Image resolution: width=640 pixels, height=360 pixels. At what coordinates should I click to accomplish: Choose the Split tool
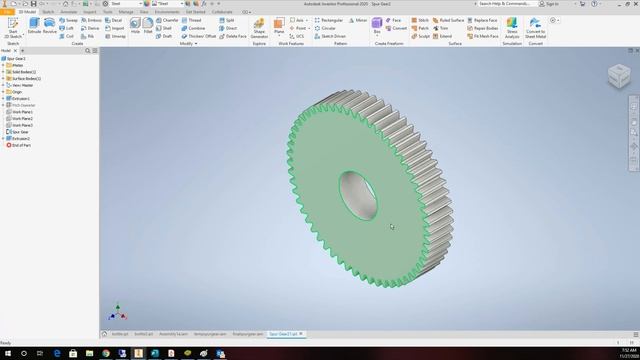(x=227, y=20)
